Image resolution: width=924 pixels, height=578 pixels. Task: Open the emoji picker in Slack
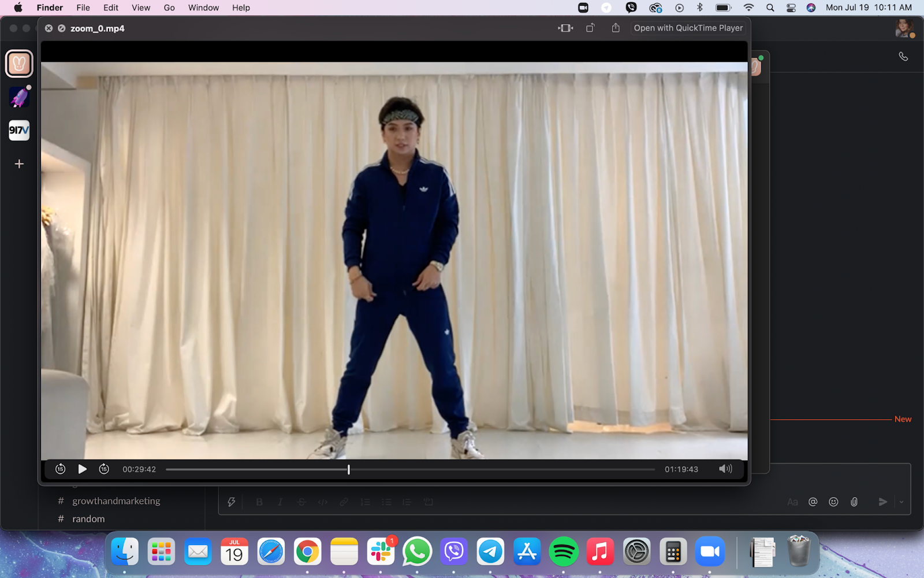[x=833, y=502]
